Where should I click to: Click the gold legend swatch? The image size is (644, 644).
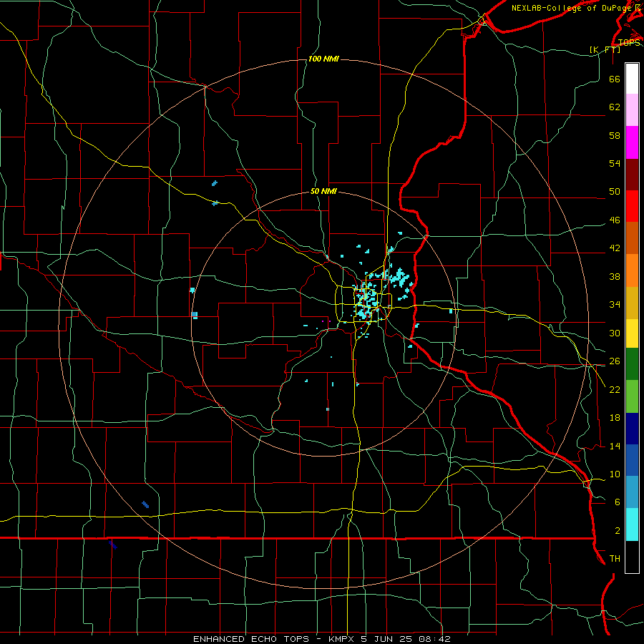(632, 303)
